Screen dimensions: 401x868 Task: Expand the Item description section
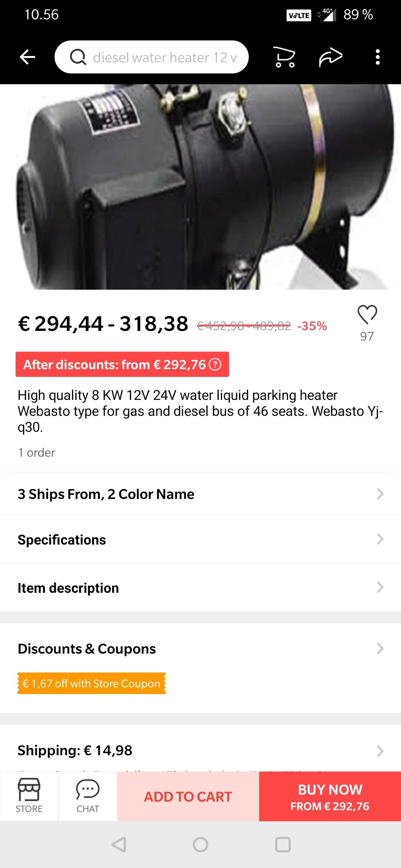tap(200, 588)
